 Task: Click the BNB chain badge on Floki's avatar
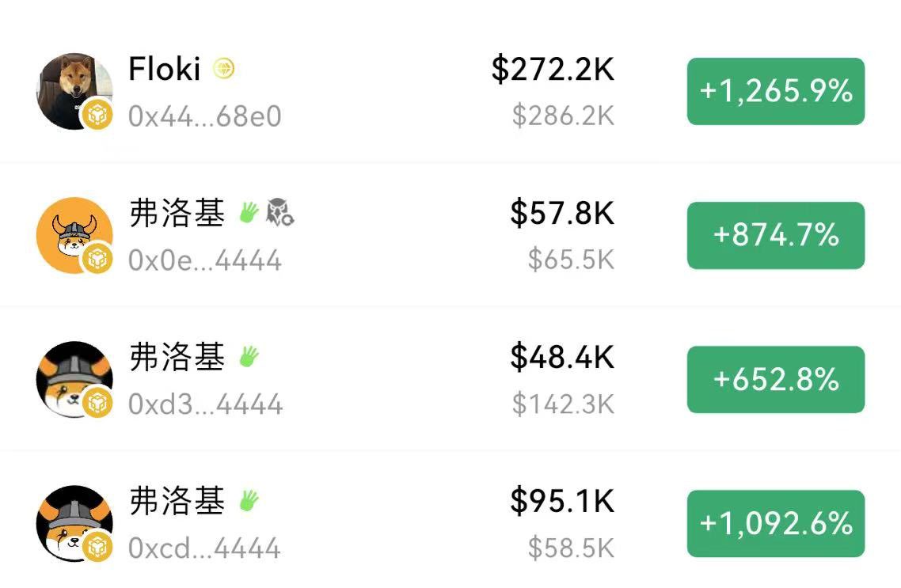tap(97, 116)
